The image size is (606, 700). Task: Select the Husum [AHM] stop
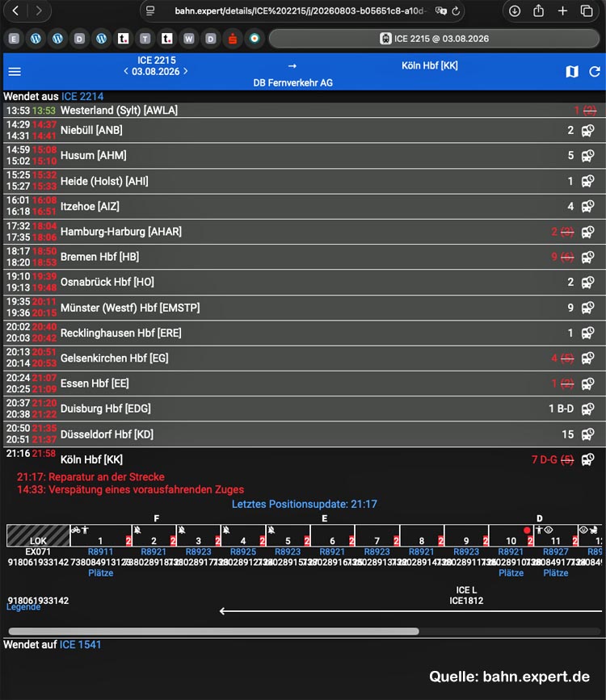[94, 155]
